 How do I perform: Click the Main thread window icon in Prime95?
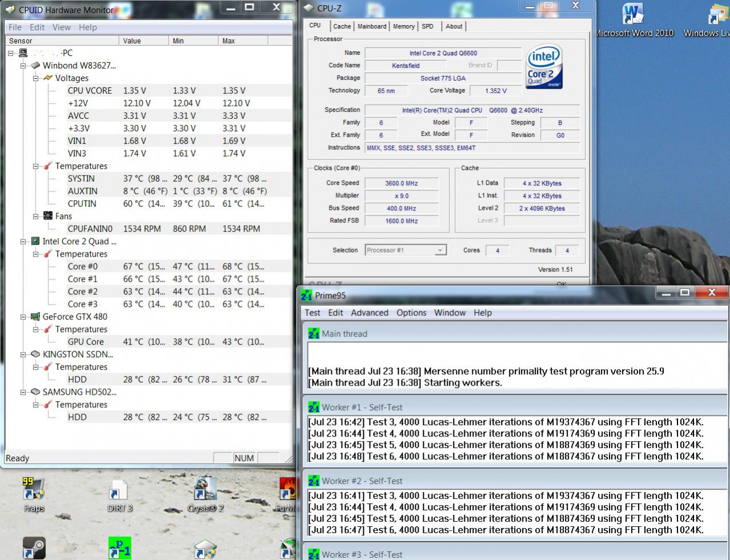pos(314,334)
